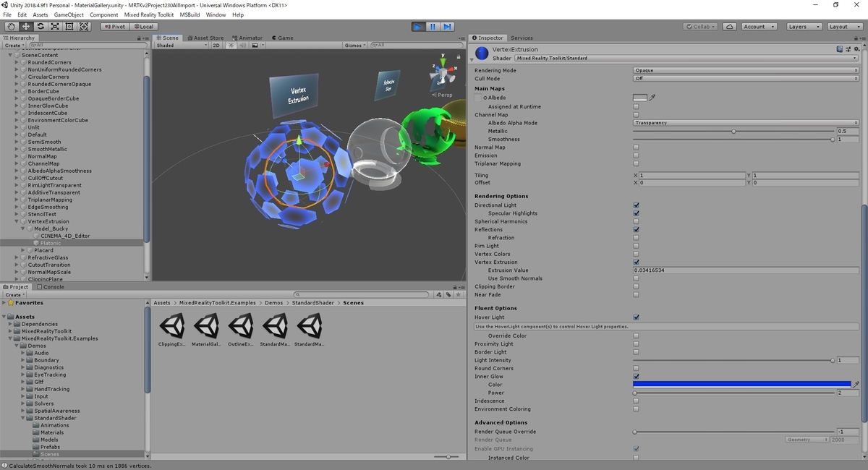Open Shaded draw mode dropdown
This screenshot has height=470, width=868.
[182, 45]
